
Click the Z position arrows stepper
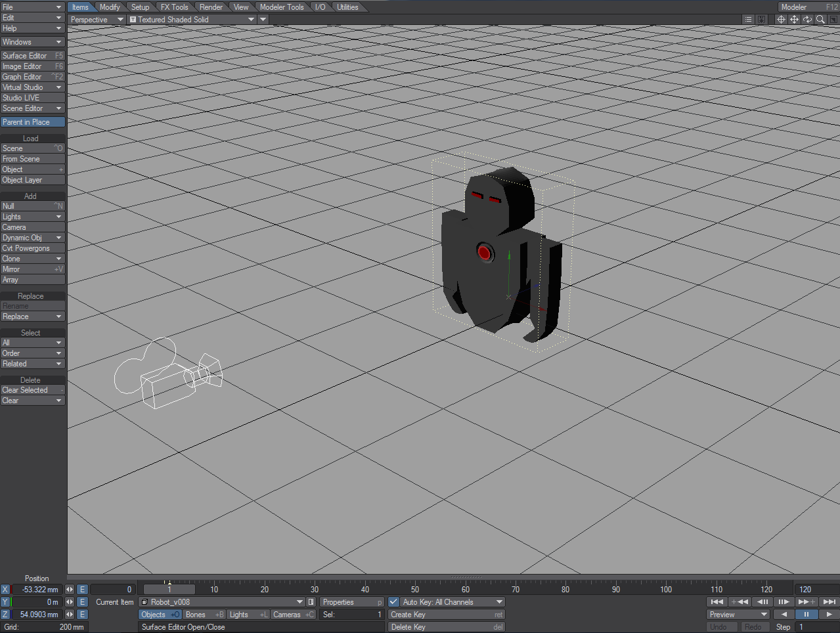[x=70, y=615]
